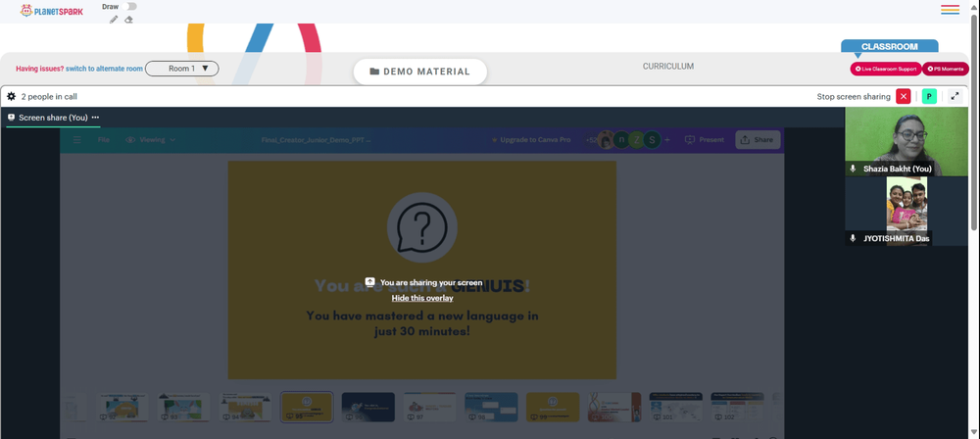Click the 'S' collaborator avatar in Canva
The image size is (980, 439).
652,140
